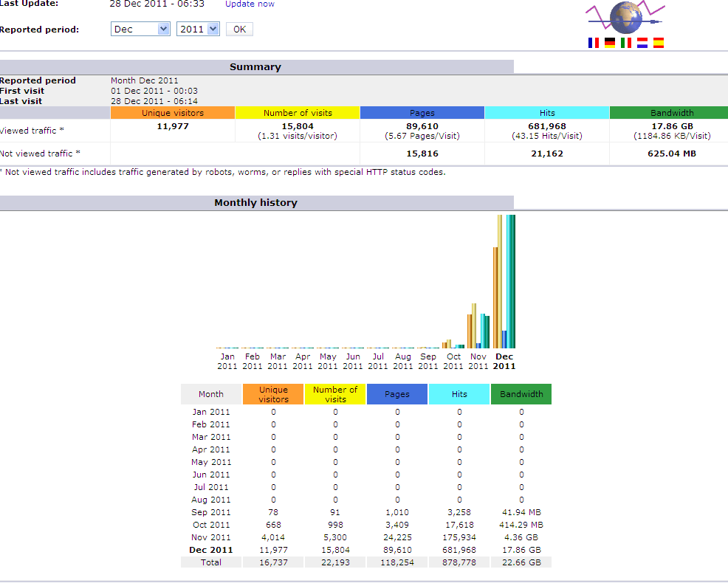This screenshot has width=728, height=586.
Task: Click the Sep 2011 row label
Action: (210, 512)
